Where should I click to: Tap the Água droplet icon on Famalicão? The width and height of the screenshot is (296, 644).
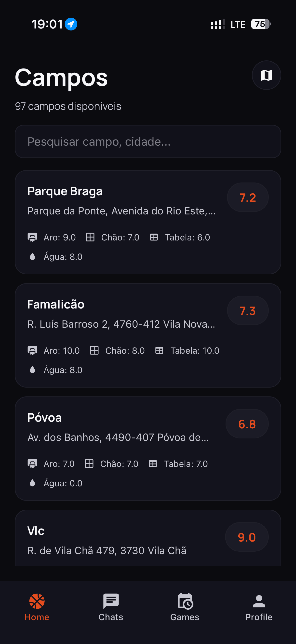pos(32,370)
